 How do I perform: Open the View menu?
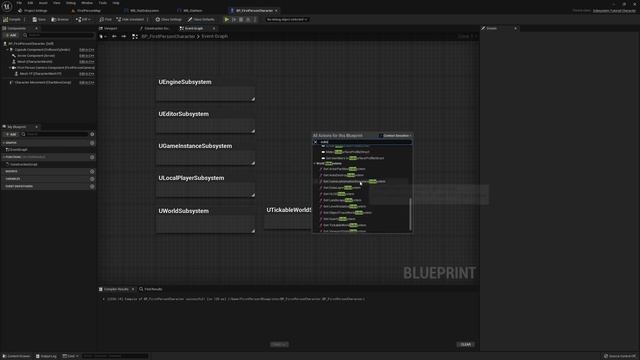(x=56, y=3)
